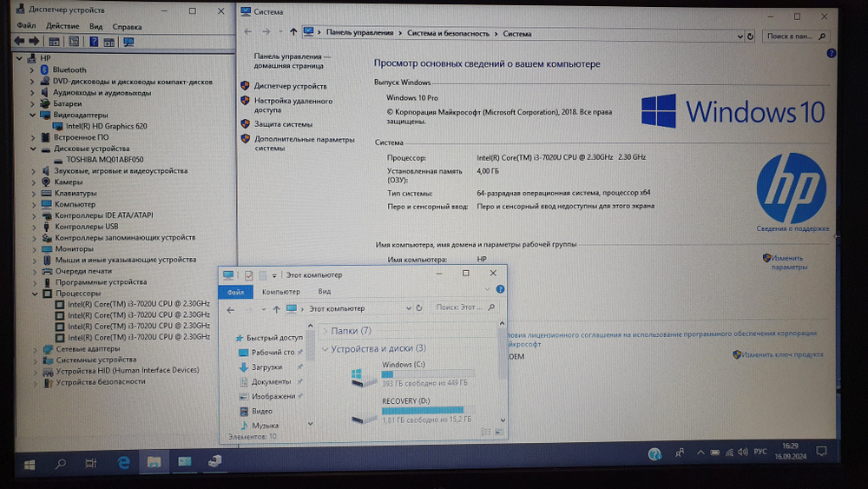This screenshot has width=868, height=489.
Task: Collapse the Процессоры tree node
Action: pyautogui.click(x=35, y=294)
